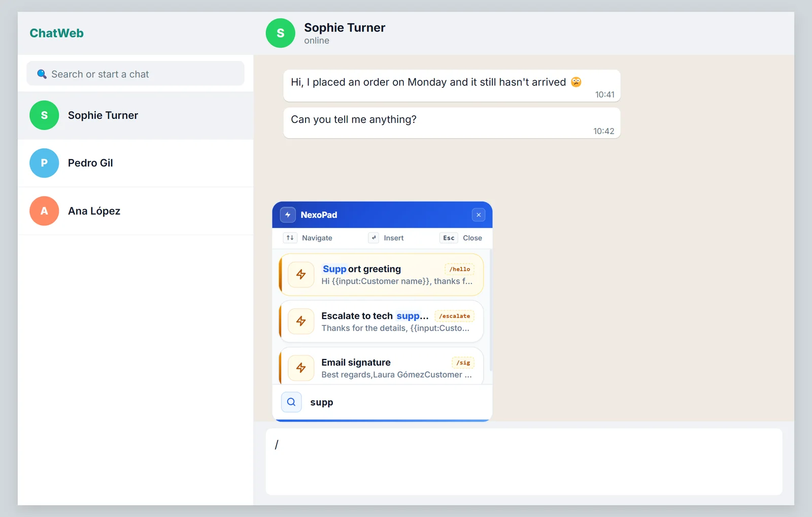The height and width of the screenshot is (517, 812).
Task: Click the Insert hint label
Action: click(x=394, y=238)
